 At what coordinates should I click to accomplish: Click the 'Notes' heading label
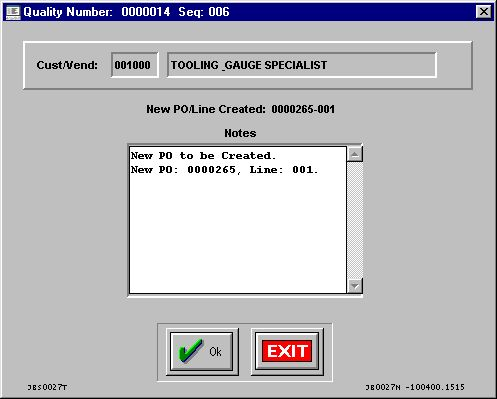click(240, 133)
